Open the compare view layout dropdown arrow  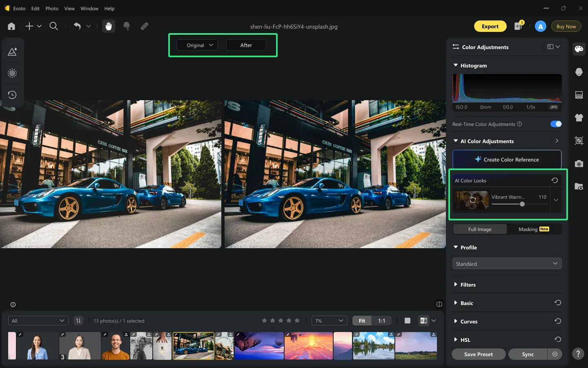point(434,321)
